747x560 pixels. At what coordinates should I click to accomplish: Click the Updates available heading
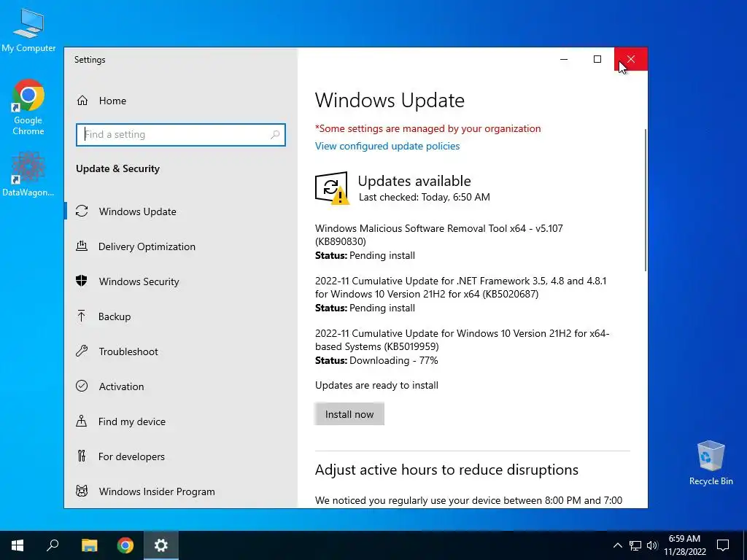(414, 181)
